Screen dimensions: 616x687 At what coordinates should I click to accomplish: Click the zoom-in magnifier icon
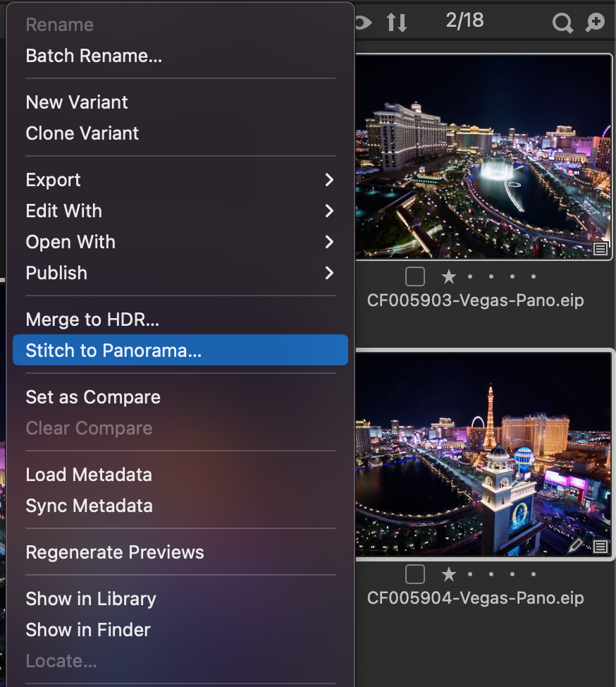click(595, 23)
